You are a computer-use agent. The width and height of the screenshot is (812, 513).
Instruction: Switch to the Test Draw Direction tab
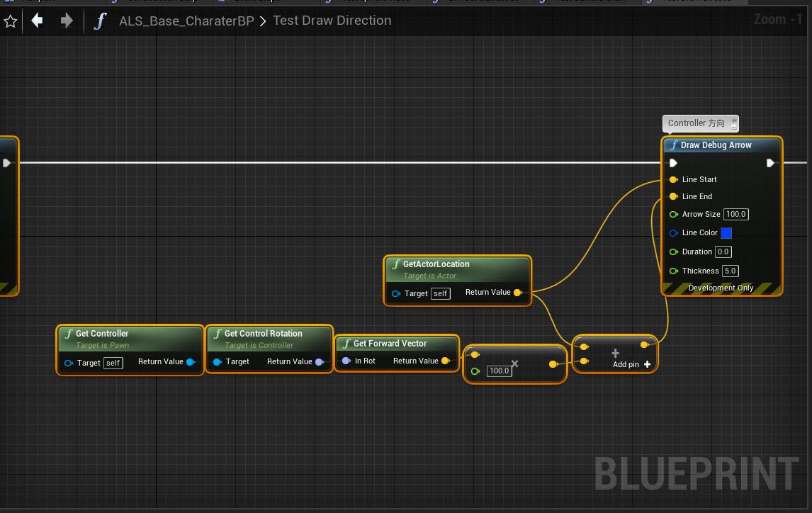[x=693, y=2]
